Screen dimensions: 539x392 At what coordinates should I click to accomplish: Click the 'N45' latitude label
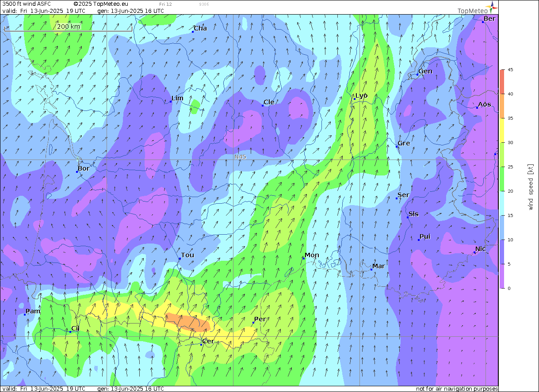point(241,157)
